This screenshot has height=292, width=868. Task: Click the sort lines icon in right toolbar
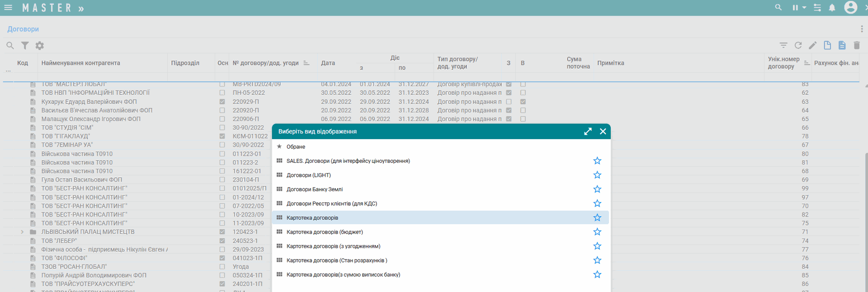(783, 45)
